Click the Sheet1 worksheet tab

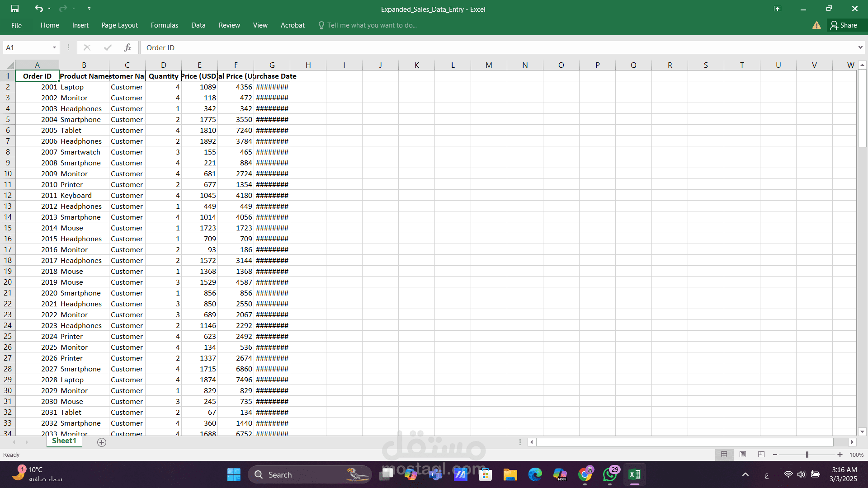[64, 441]
